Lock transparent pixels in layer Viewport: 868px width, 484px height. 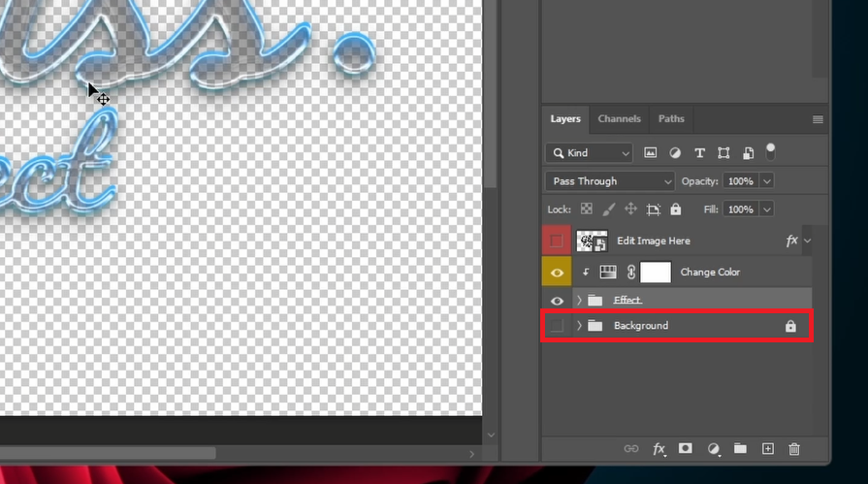point(587,210)
